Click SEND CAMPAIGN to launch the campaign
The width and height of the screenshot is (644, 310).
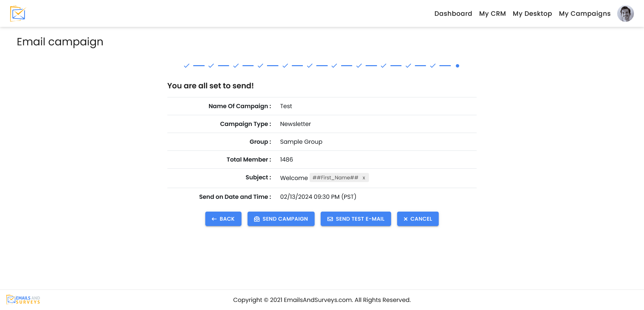coord(281,219)
